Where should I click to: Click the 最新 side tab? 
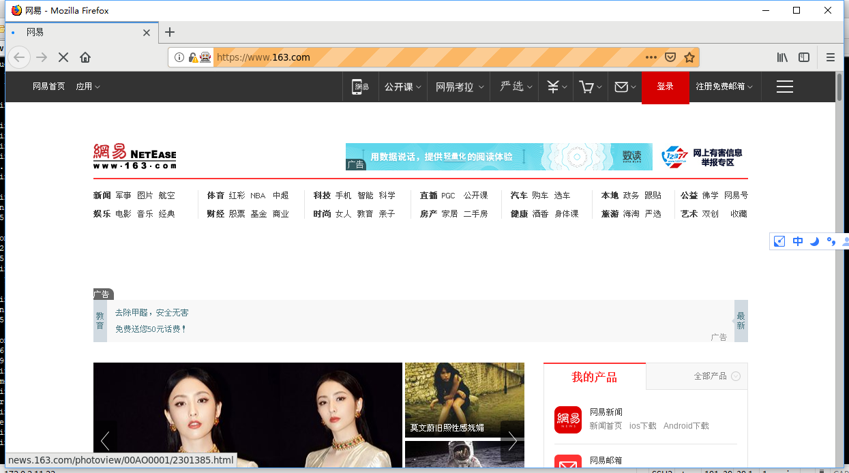pos(740,320)
